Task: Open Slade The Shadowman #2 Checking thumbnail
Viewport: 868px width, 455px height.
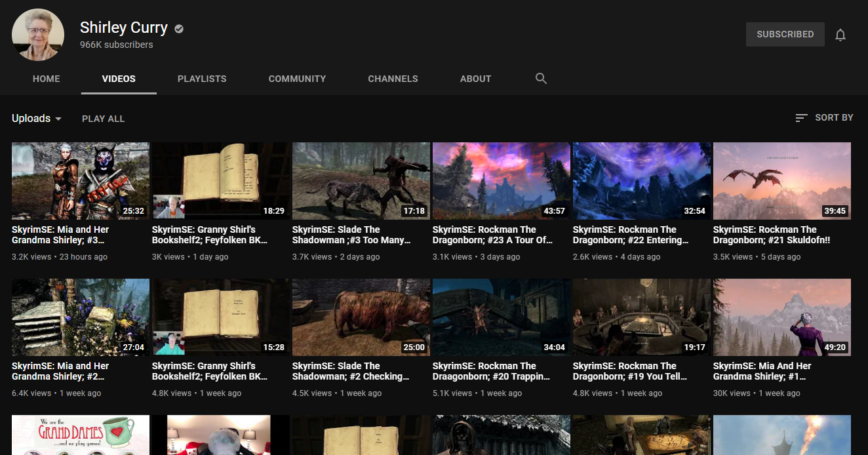Action: [361, 317]
